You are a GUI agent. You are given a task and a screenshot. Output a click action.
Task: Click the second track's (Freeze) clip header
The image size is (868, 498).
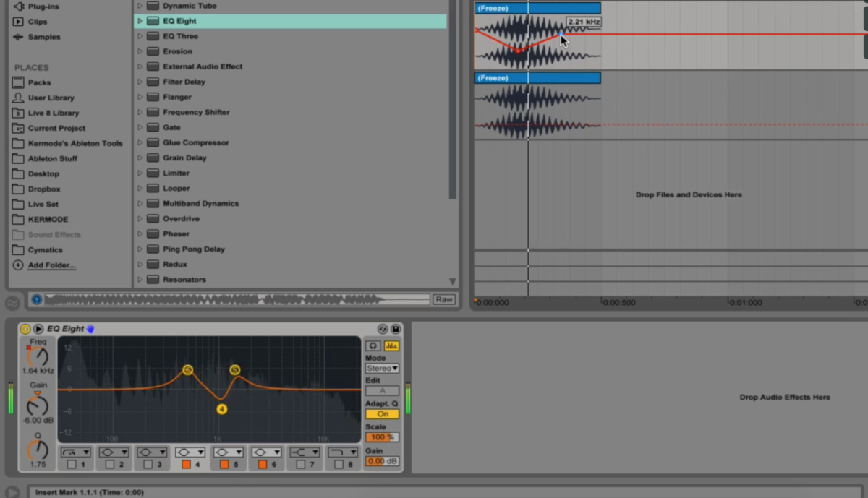click(x=537, y=77)
